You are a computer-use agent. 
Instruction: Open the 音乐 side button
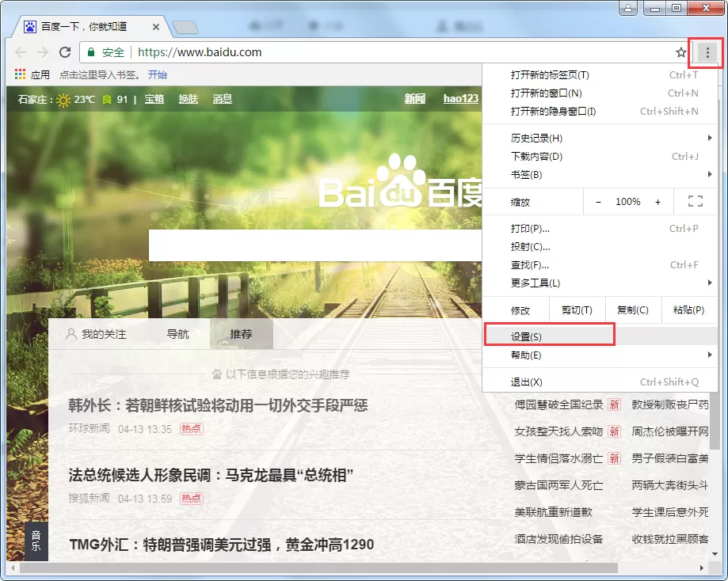tap(36, 541)
